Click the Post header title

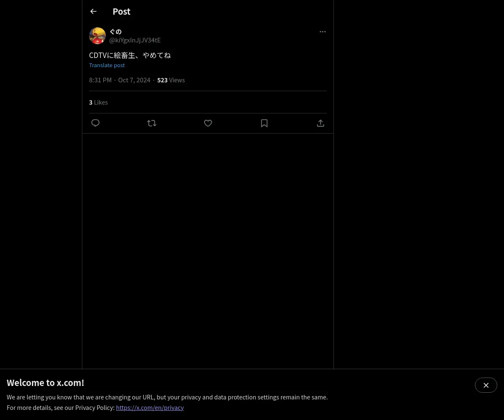[121, 11]
